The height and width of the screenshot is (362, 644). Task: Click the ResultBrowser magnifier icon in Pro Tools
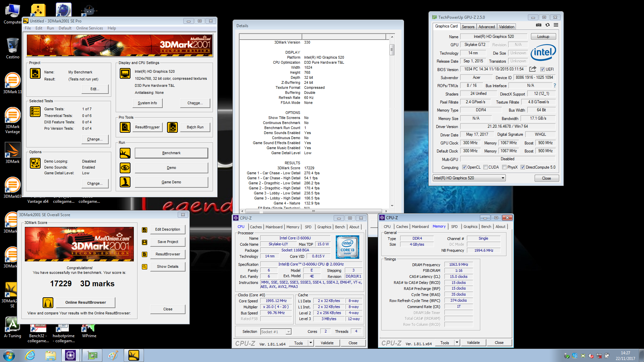[x=125, y=127]
